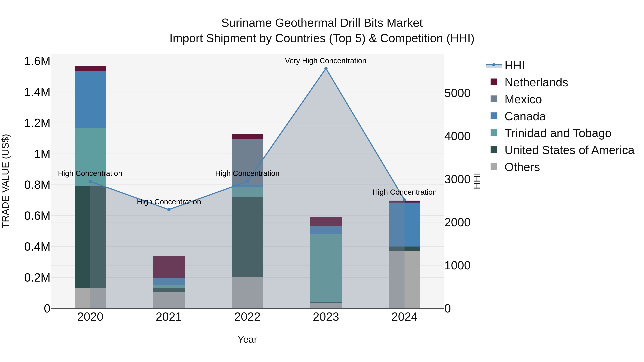The width and height of the screenshot is (644, 362).
Task: Click the 2024 Canada bar segment
Action: coord(404,225)
